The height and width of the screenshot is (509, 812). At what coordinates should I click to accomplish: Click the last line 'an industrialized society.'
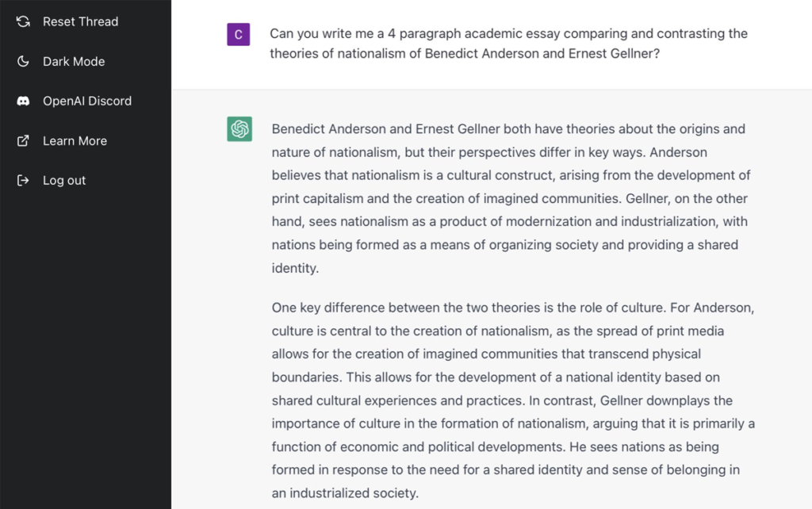(345, 493)
